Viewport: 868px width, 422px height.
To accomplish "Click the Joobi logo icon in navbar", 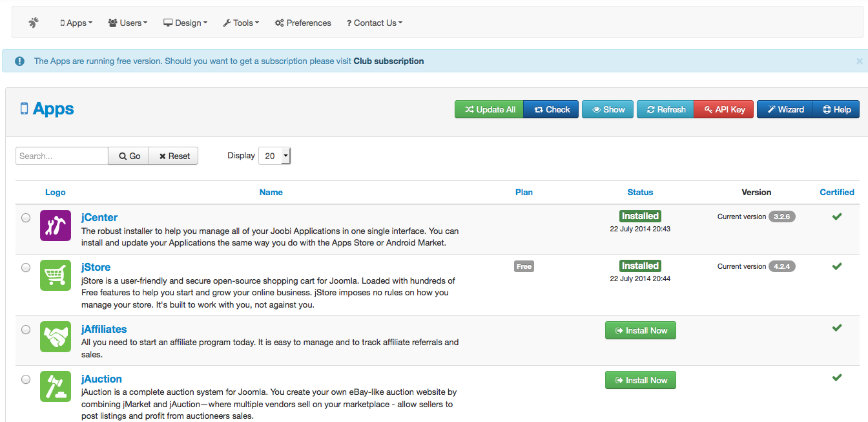I will (34, 23).
